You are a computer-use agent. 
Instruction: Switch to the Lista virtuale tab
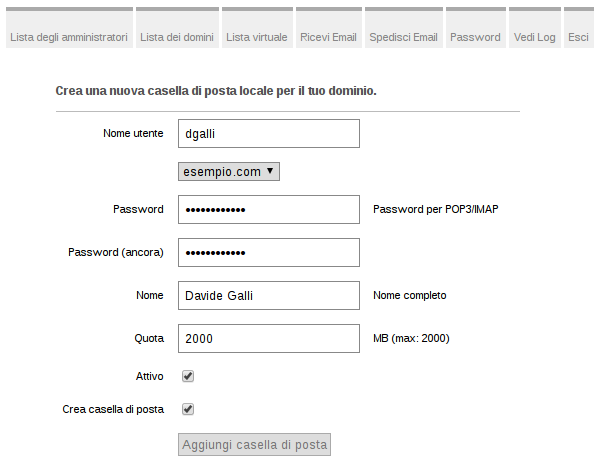coord(257,37)
